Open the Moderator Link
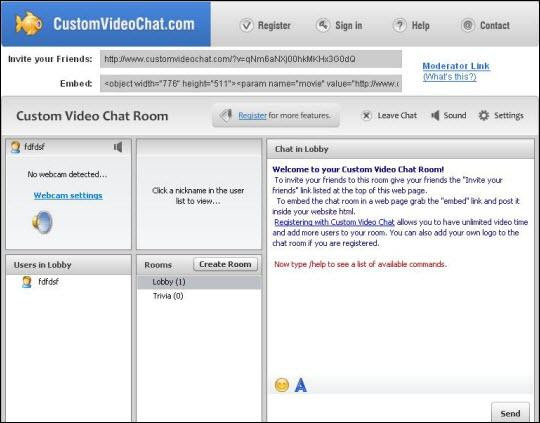This screenshot has height=423, width=540. (x=456, y=66)
